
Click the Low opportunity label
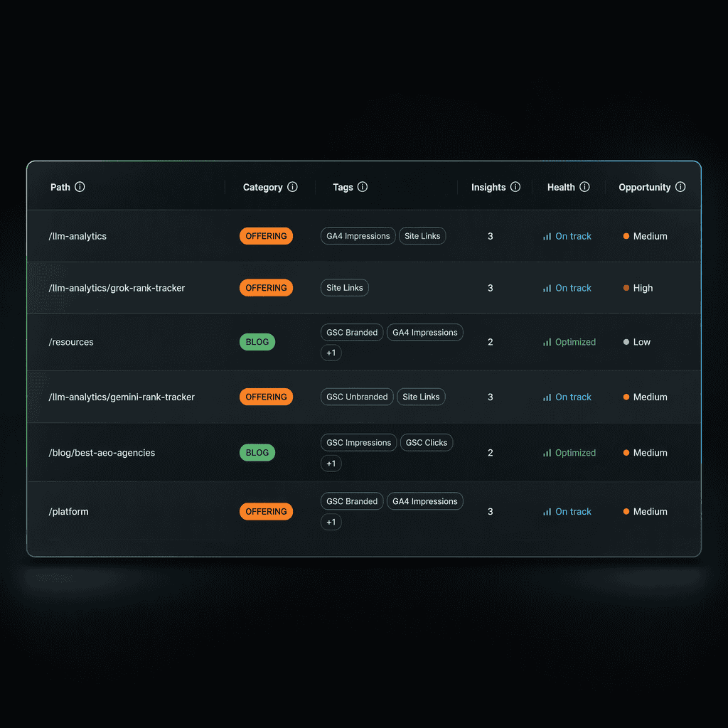[x=642, y=342]
